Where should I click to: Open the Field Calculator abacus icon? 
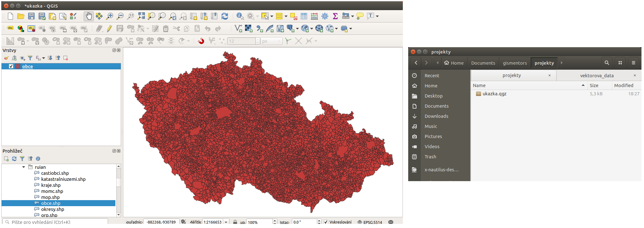tap(314, 16)
